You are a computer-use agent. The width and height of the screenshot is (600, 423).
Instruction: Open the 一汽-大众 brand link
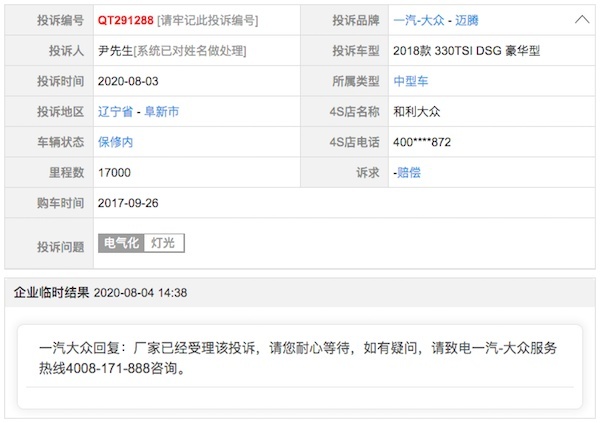[x=419, y=20]
